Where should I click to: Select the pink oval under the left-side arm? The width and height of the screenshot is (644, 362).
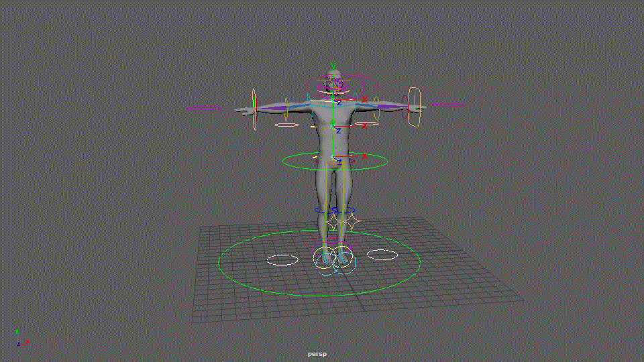(x=286, y=125)
